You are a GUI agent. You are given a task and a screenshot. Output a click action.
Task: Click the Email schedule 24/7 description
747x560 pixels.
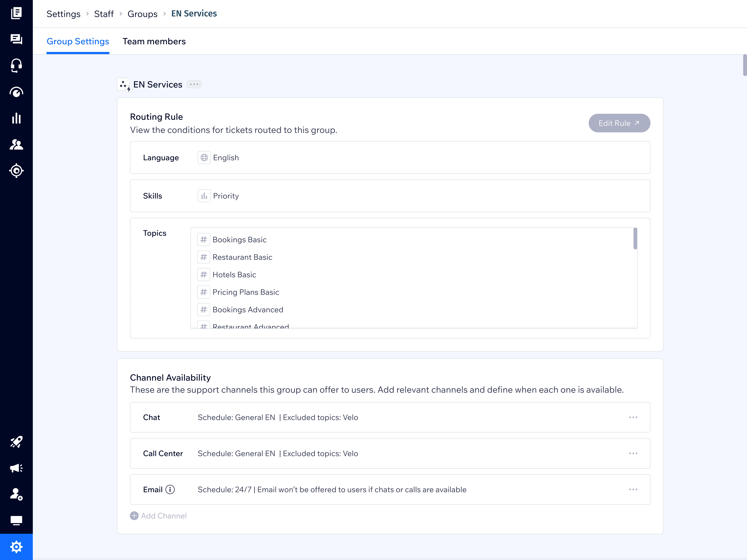click(332, 490)
